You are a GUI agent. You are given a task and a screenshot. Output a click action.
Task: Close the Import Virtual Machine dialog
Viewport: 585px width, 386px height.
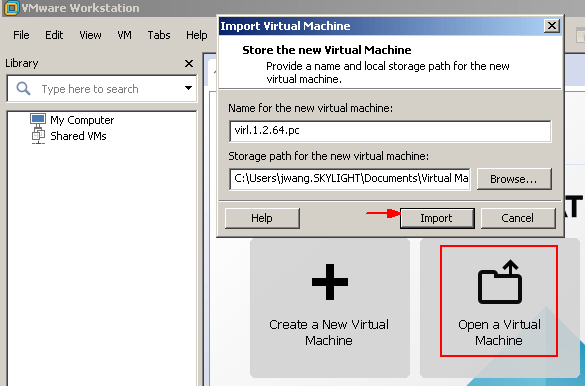(x=551, y=26)
